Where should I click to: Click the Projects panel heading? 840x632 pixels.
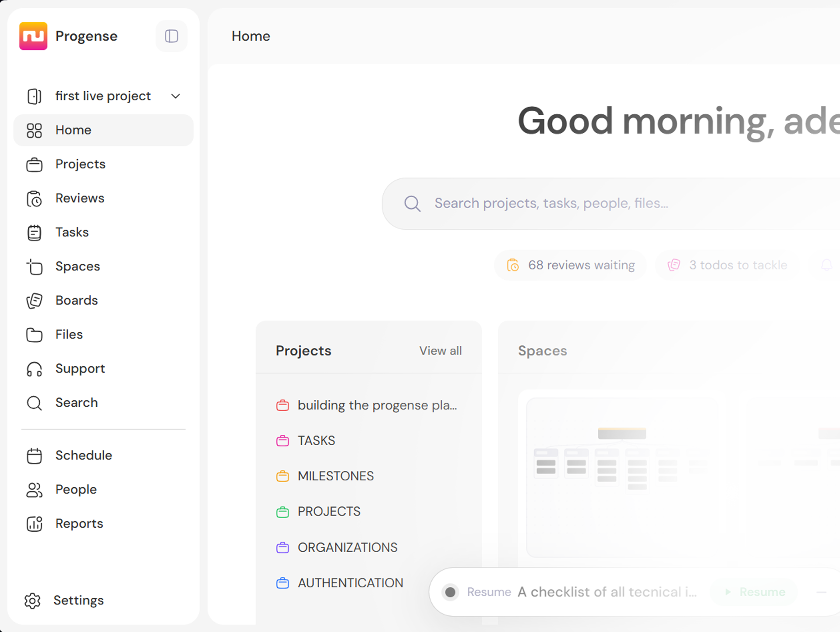click(x=304, y=351)
